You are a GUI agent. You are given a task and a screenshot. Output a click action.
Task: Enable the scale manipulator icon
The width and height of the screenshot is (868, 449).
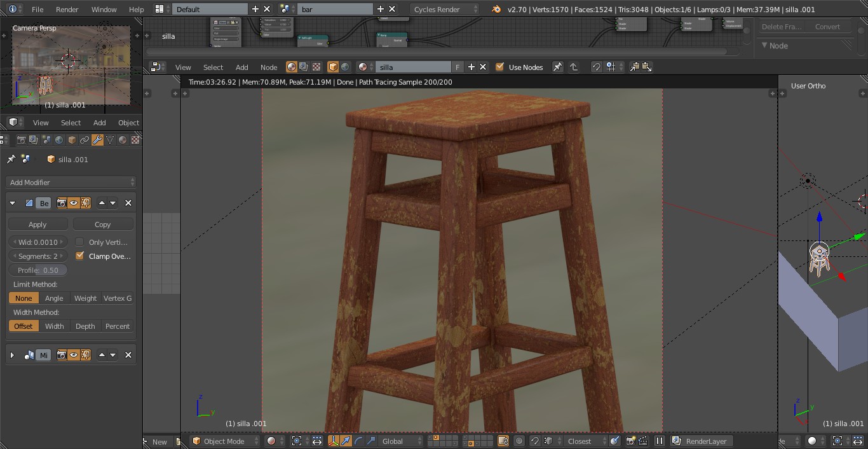tap(371, 441)
